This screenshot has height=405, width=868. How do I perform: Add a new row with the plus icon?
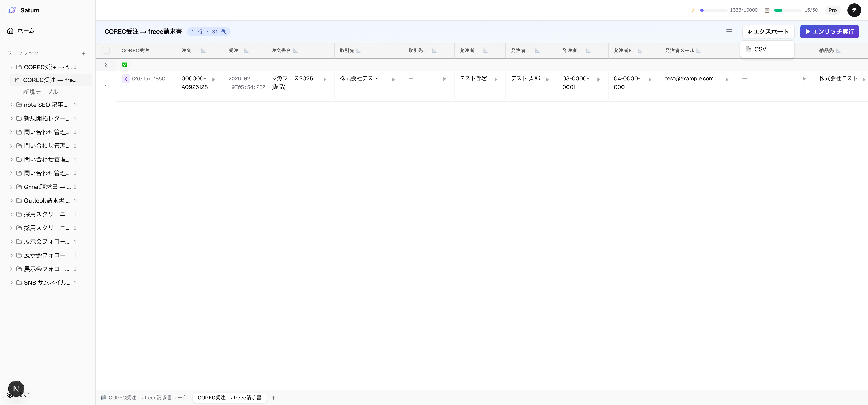click(106, 110)
